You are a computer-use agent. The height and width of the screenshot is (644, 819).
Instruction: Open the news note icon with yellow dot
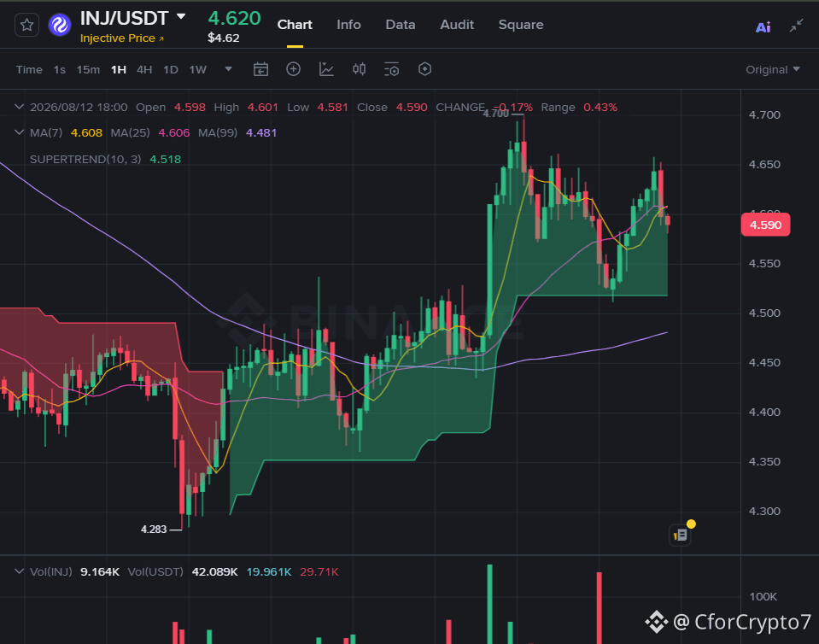[682, 534]
